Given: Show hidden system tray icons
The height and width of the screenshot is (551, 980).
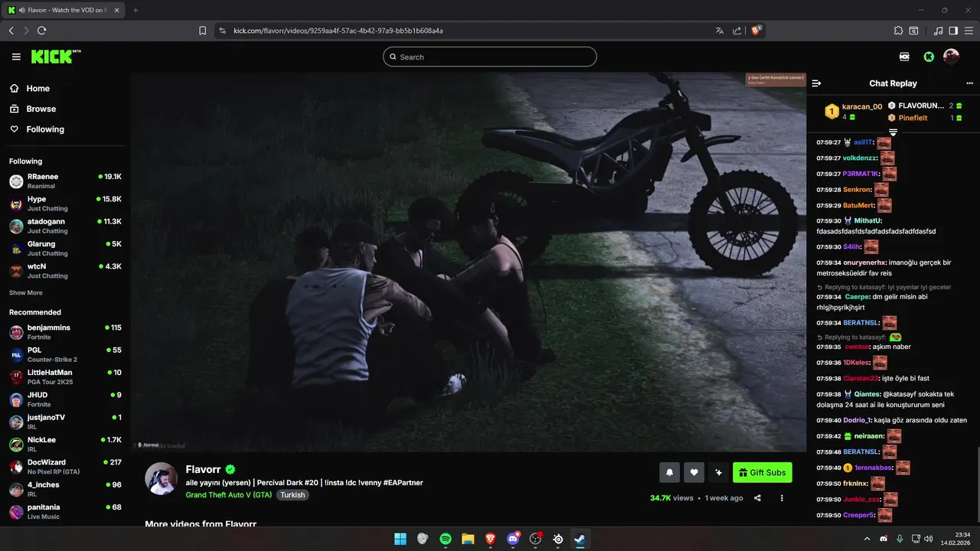Looking at the screenshot, I should click(x=867, y=539).
